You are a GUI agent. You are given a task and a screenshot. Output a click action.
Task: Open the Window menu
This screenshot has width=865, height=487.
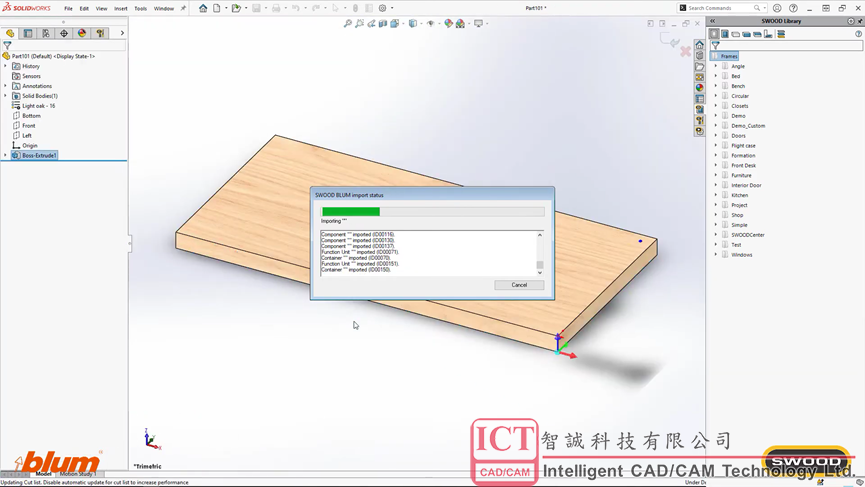point(164,8)
